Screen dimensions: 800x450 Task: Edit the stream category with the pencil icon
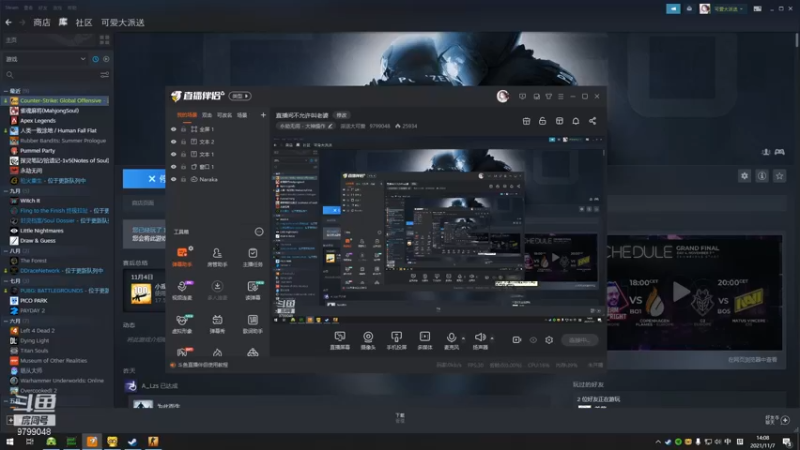pyautogui.click(x=330, y=126)
